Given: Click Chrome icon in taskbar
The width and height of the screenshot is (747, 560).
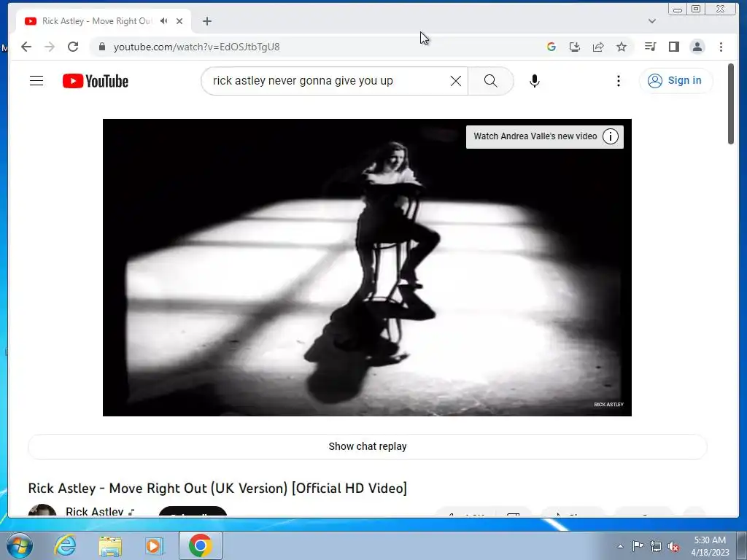Looking at the screenshot, I should pos(200,545).
